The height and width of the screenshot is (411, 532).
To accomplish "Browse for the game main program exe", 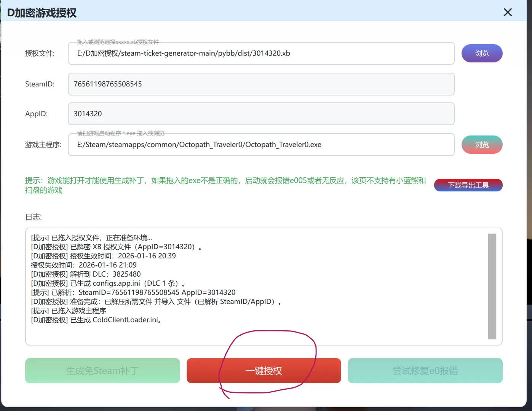I will pos(482,145).
